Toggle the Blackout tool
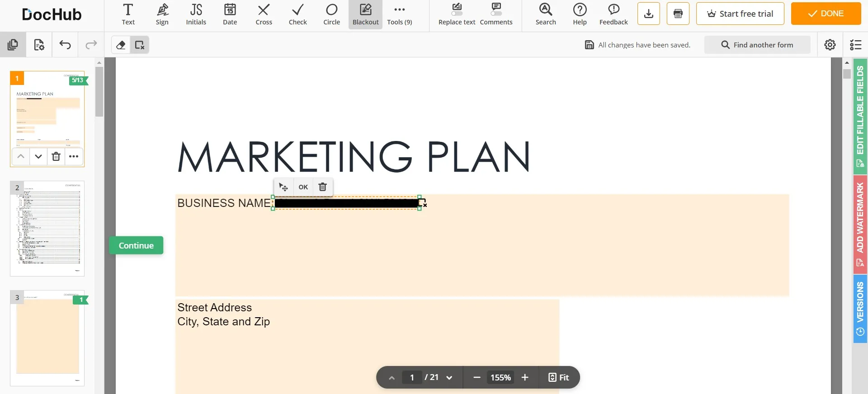 pyautogui.click(x=365, y=14)
